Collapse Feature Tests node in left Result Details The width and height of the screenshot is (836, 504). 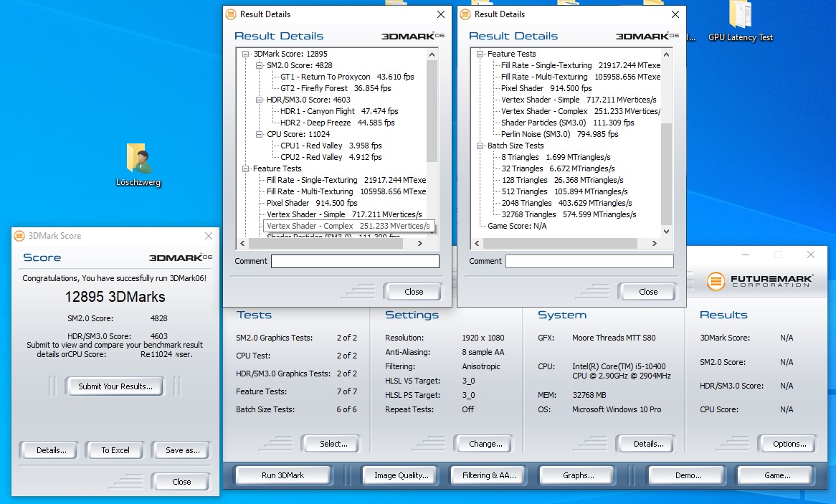(x=246, y=168)
